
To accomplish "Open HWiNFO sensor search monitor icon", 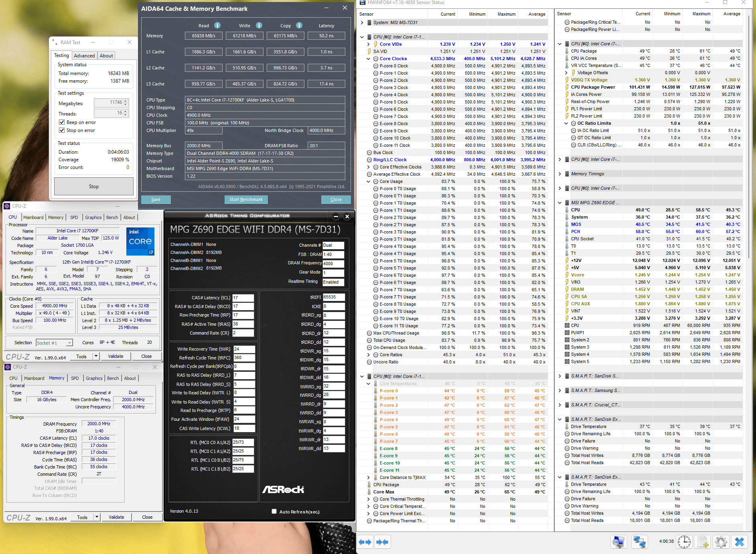I will point(618,542).
